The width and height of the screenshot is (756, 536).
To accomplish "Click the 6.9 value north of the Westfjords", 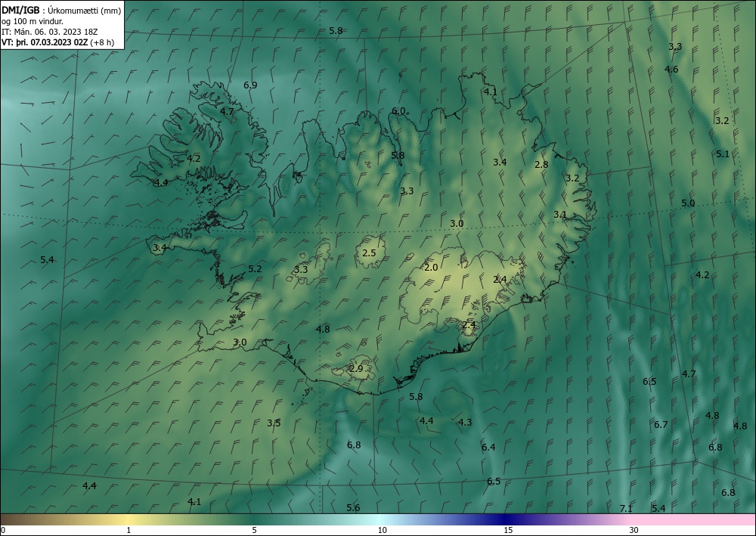I will click(x=250, y=85).
